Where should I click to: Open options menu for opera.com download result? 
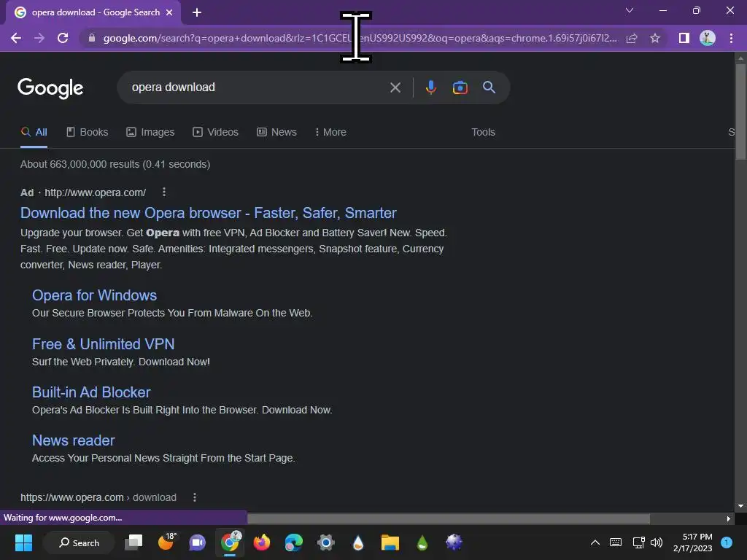(194, 497)
